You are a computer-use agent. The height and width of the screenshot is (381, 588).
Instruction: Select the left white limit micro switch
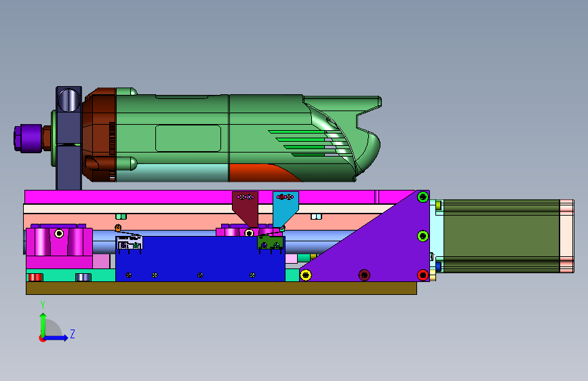point(129,243)
